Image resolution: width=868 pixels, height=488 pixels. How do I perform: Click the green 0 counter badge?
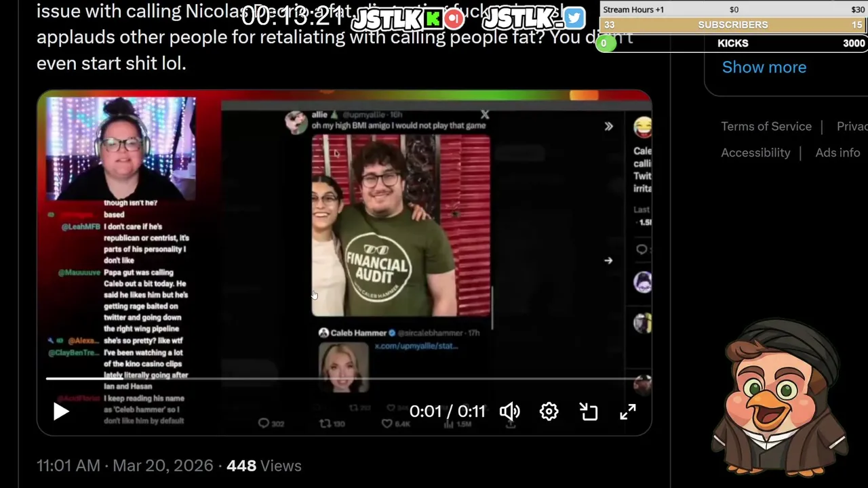(x=606, y=43)
